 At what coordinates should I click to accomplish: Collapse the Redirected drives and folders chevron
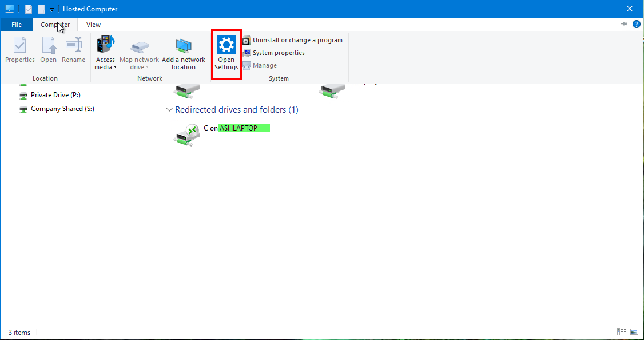[x=169, y=110]
